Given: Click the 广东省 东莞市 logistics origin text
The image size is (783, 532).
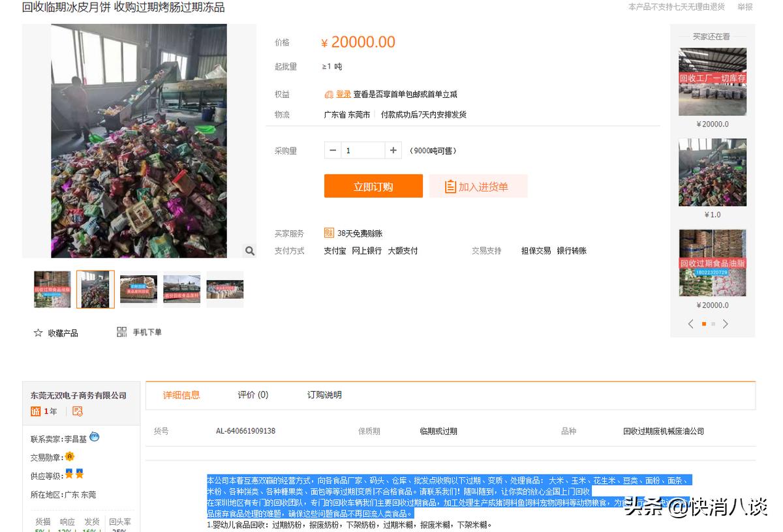Looking at the screenshot, I should pyautogui.click(x=347, y=115).
